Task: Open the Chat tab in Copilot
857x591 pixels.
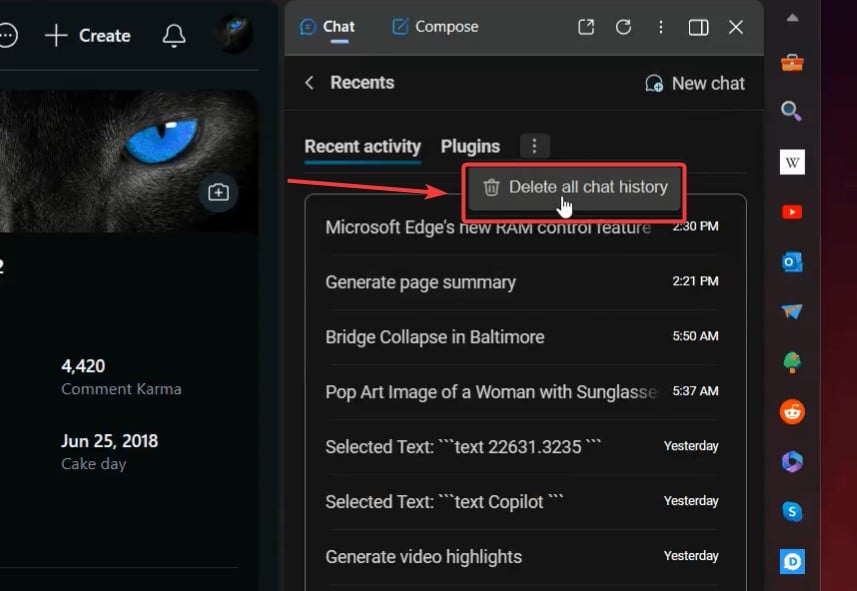Action: click(327, 27)
